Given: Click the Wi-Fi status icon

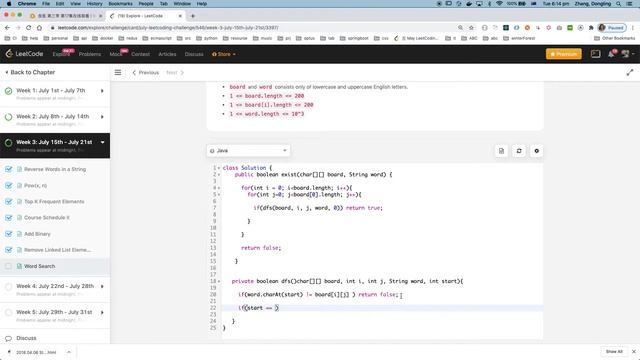Looking at the screenshot, I should 499,4.
